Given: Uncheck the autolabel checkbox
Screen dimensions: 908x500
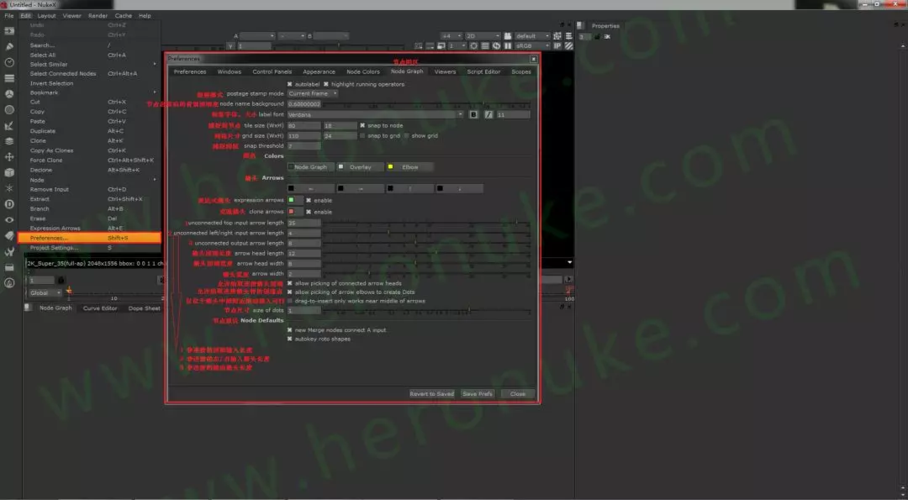Looking at the screenshot, I should (290, 84).
